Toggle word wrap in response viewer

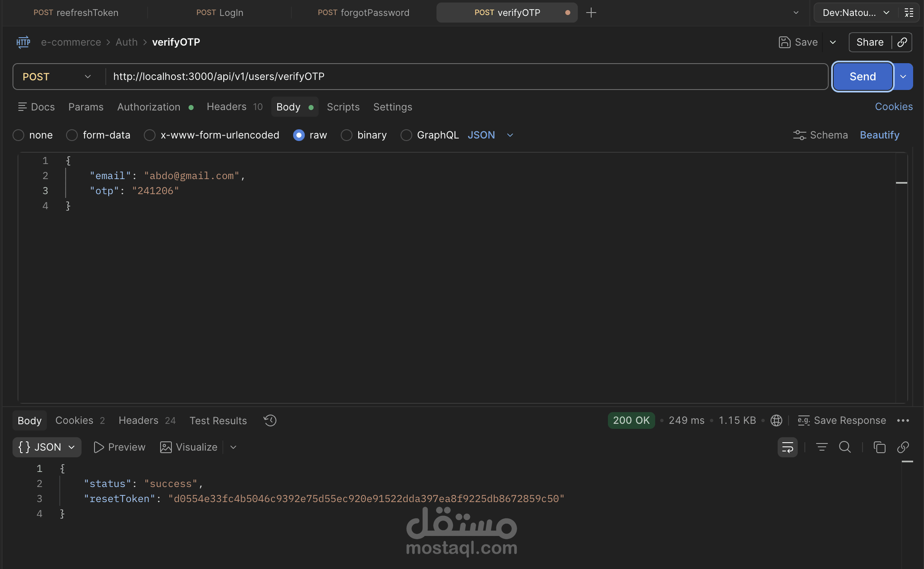[x=787, y=447]
